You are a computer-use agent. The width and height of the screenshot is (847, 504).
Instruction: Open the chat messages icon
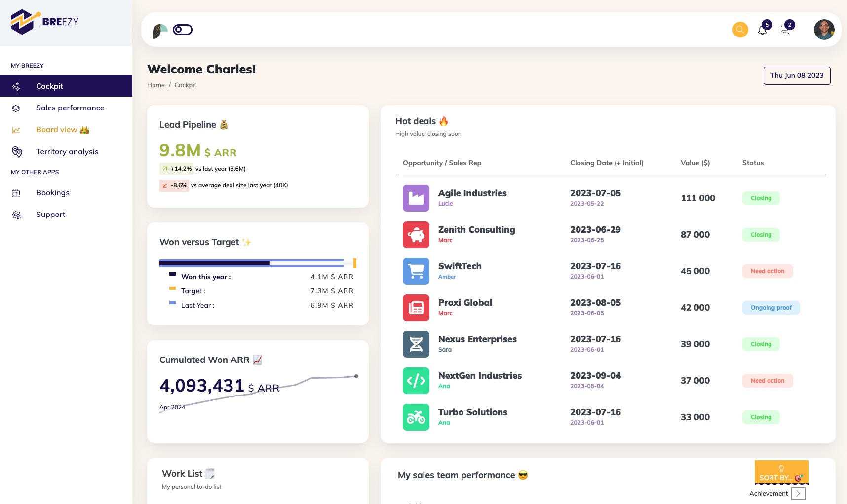[785, 30]
